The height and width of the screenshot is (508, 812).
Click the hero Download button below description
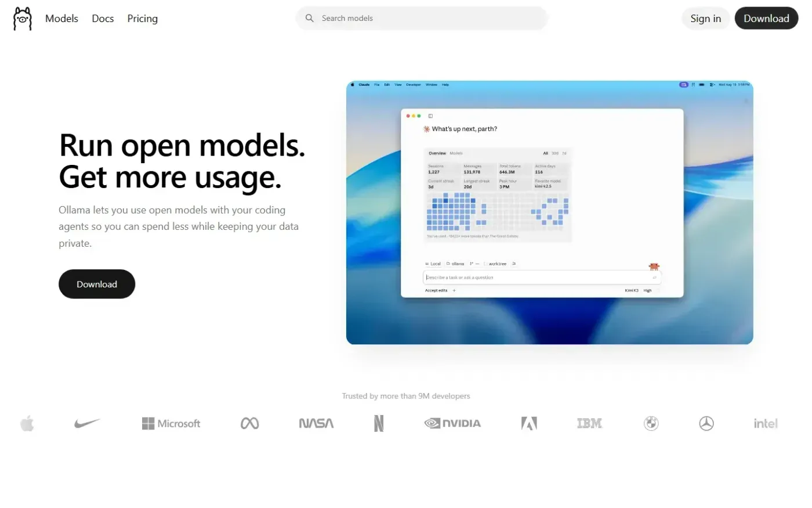click(x=97, y=284)
